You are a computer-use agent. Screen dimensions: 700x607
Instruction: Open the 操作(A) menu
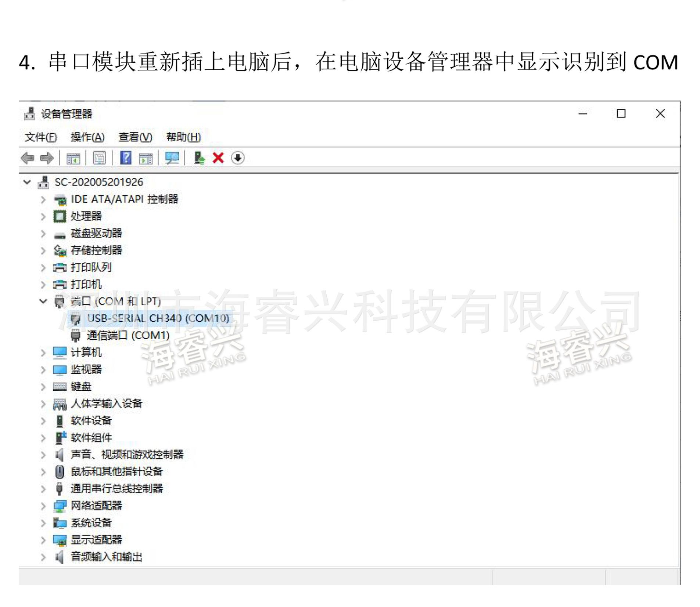pos(87,137)
